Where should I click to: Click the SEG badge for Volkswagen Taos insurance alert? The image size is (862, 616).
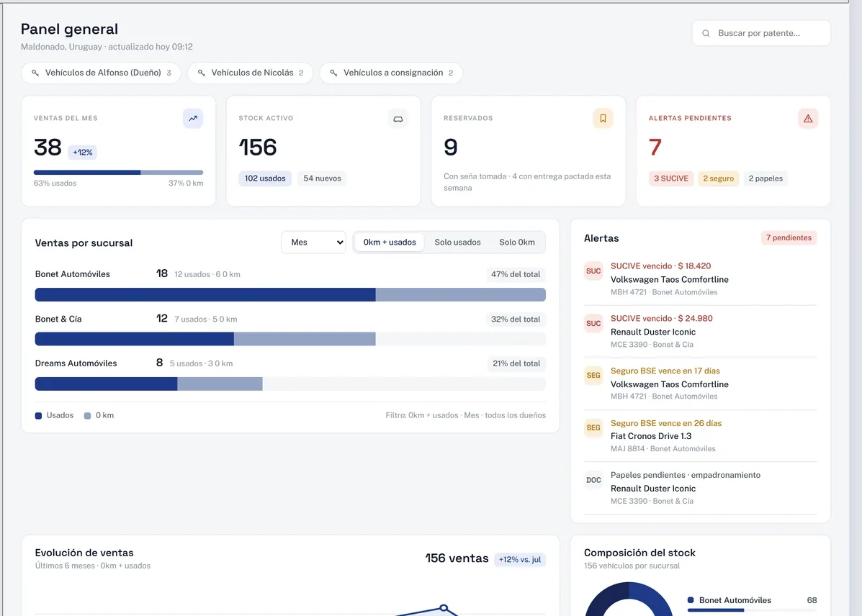(593, 376)
